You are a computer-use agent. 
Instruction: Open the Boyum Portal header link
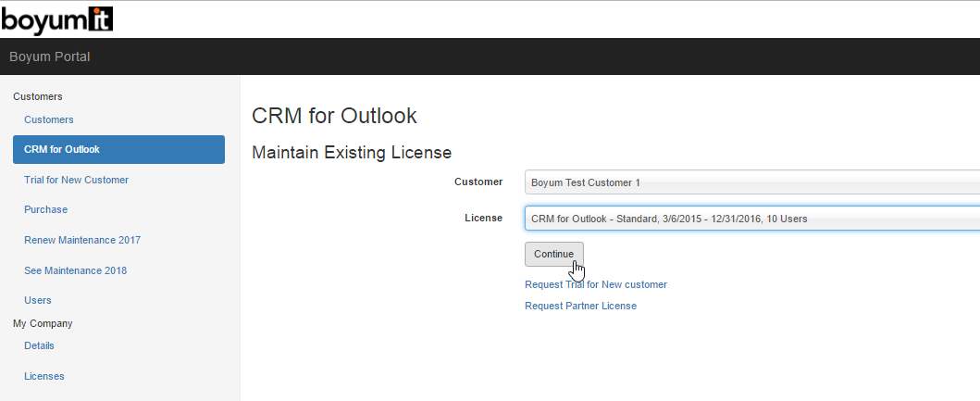49,56
